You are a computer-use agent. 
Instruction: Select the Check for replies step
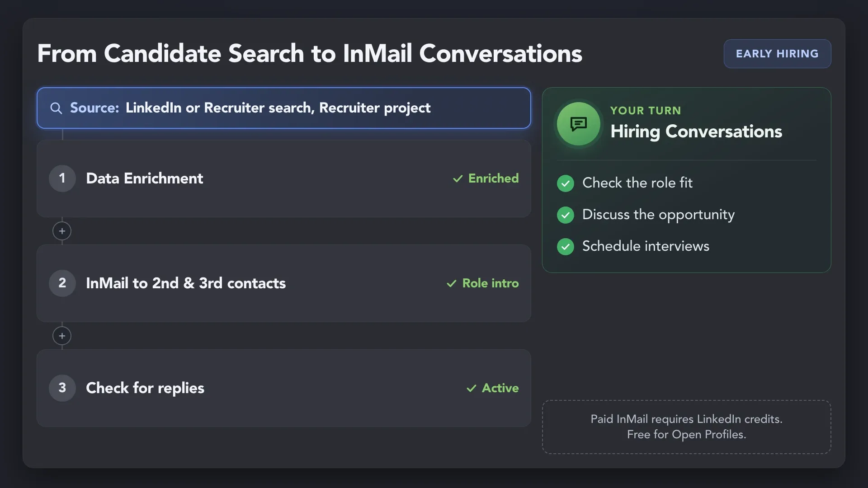click(284, 388)
